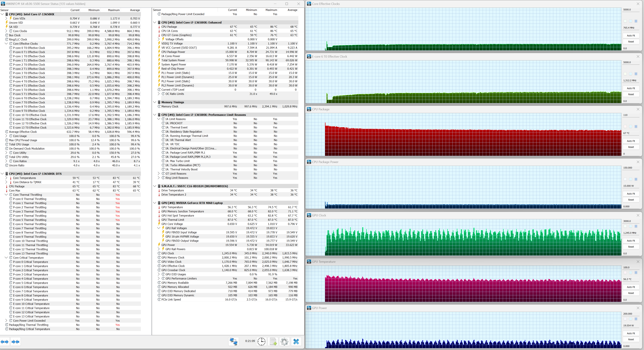
Task: Click the network remote monitoring icon
Action: 233,341
